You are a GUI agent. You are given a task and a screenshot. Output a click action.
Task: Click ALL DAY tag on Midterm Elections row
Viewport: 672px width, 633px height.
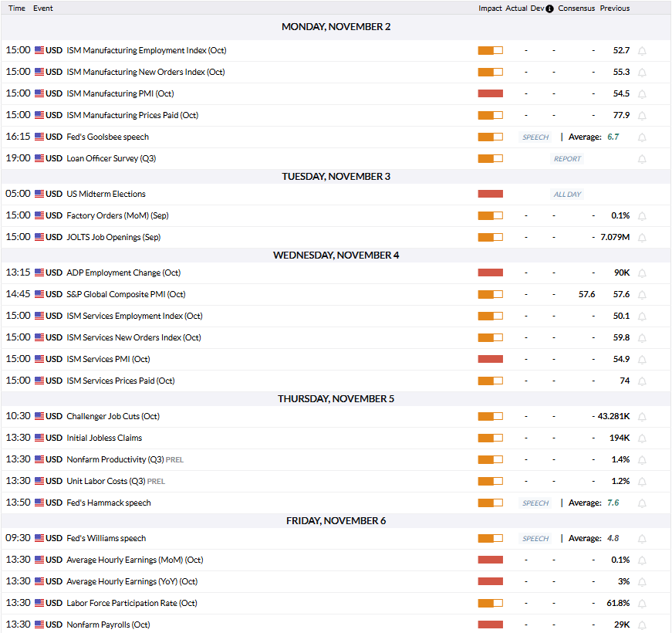pyautogui.click(x=567, y=195)
